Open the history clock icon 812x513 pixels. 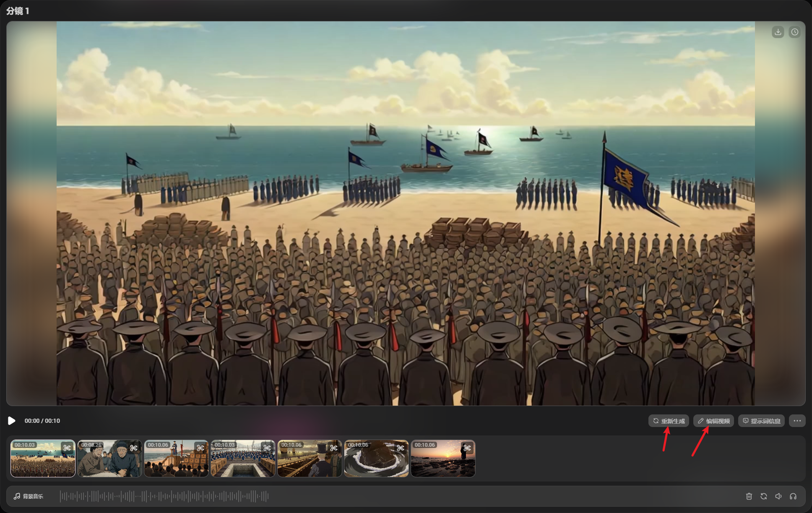(x=794, y=32)
